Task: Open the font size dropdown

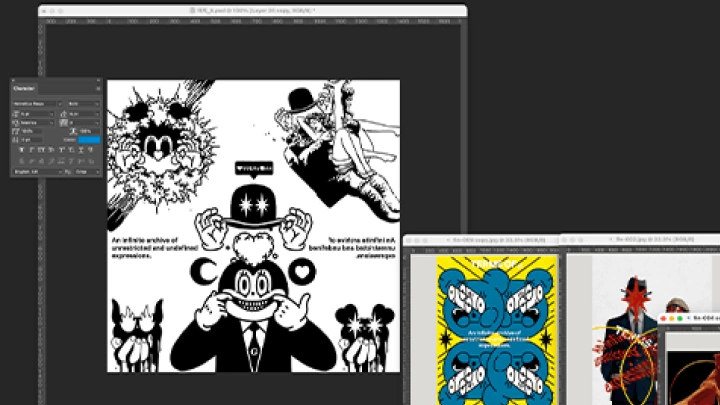Action: tap(51, 114)
